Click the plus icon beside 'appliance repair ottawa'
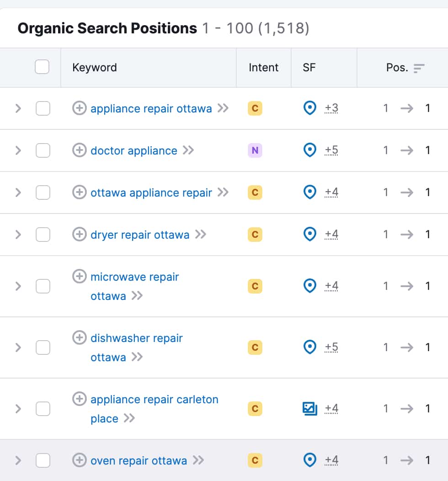 80,108
